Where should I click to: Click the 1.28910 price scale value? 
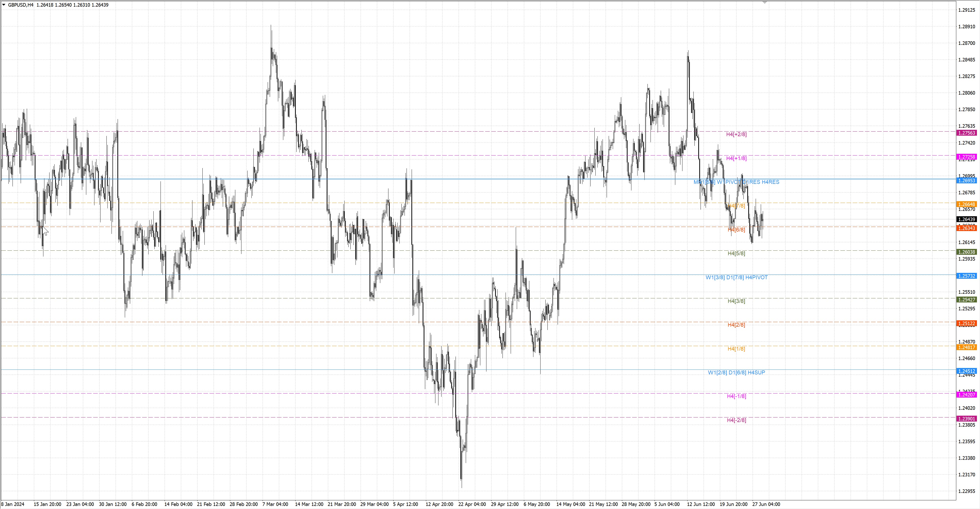(966, 27)
